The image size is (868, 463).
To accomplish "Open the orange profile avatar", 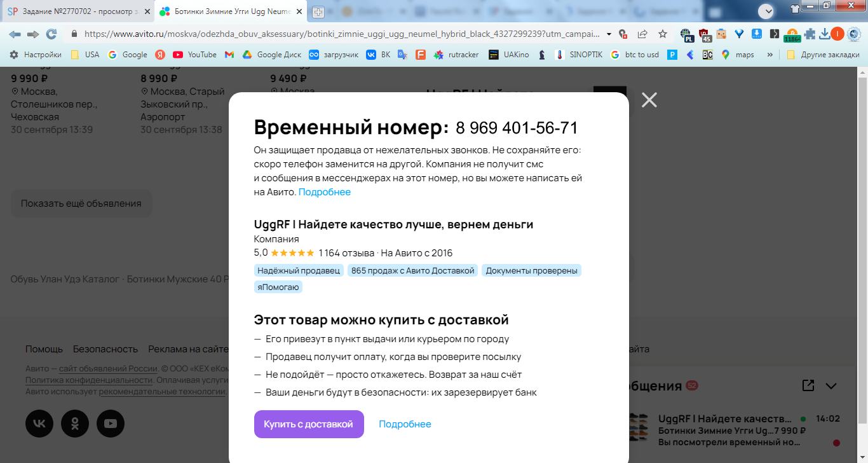I will pos(838,34).
